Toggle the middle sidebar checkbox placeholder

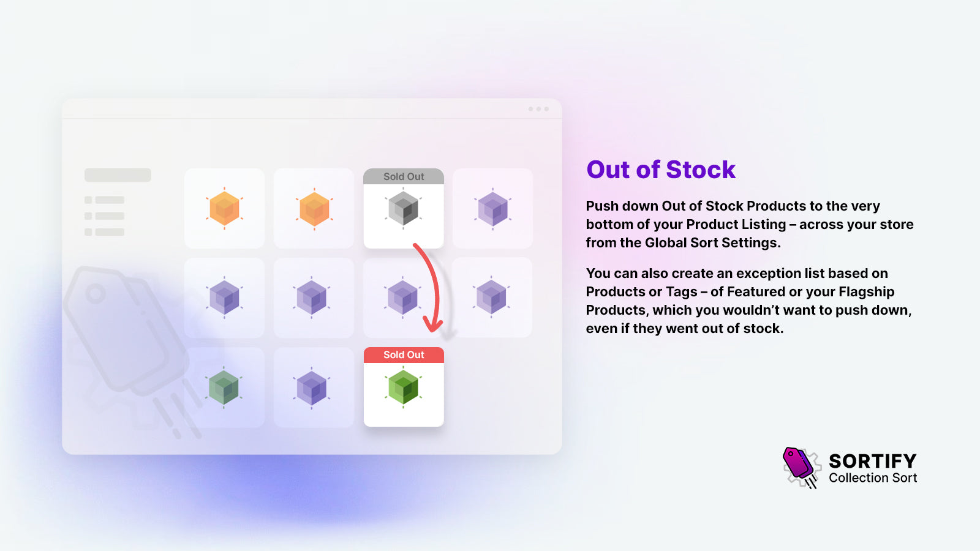point(88,216)
